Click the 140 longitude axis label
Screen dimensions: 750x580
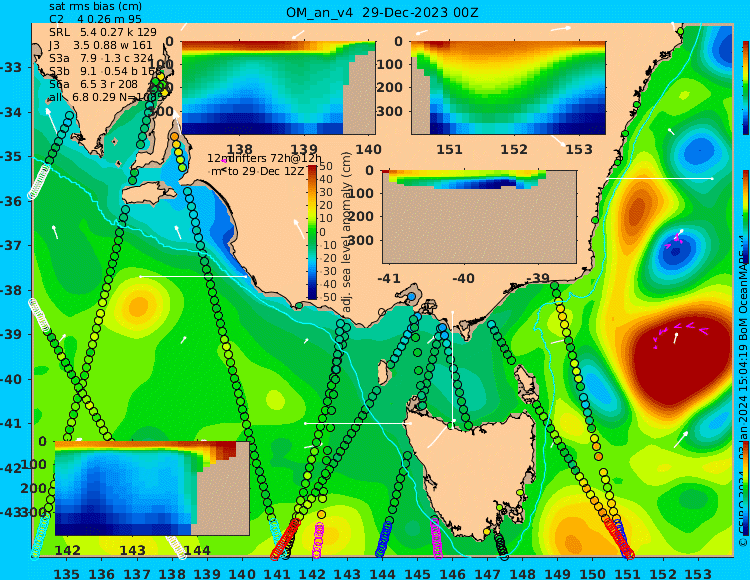click(242, 573)
